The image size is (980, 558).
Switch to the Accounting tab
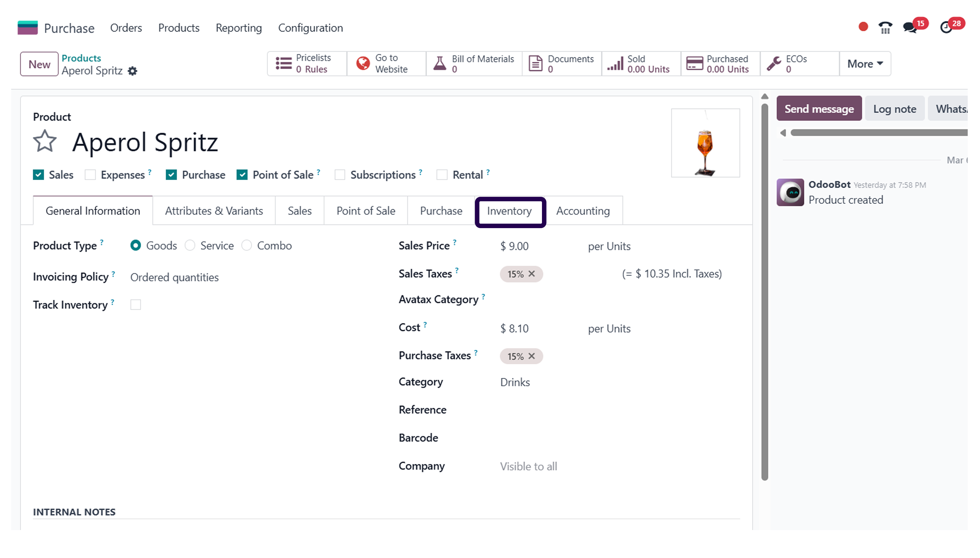coord(583,211)
